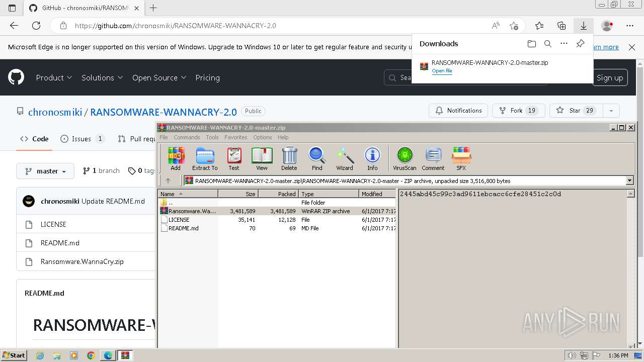
Task: Click the volume icon in system tray
Action: click(x=572, y=355)
